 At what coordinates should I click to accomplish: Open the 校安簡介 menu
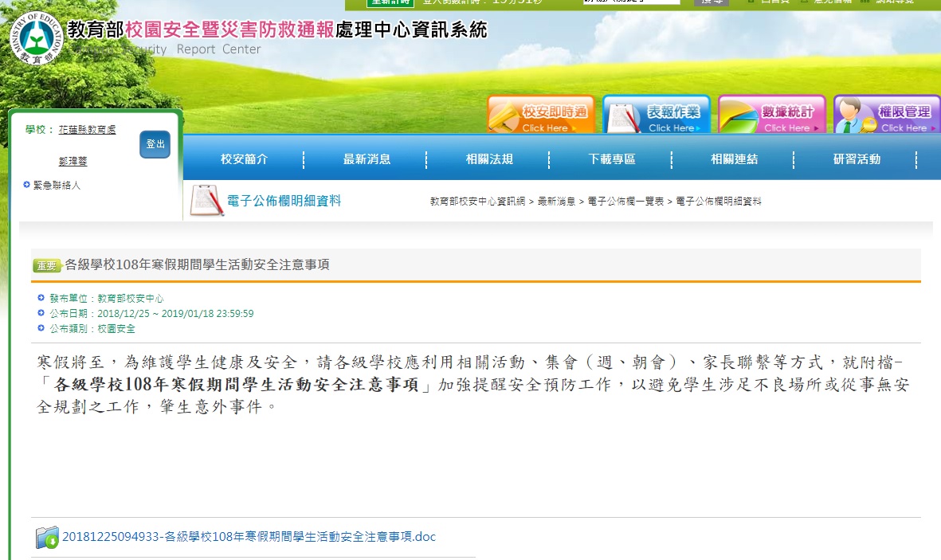pyautogui.click(x=244, y=159)
